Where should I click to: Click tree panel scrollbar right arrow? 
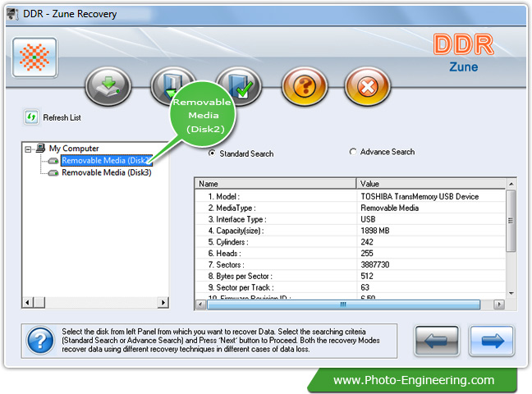(163, 302)
